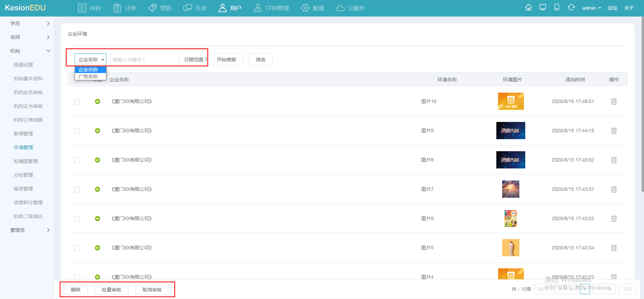
Task: Click the 开始搜索 button
Action: (226, 59)
